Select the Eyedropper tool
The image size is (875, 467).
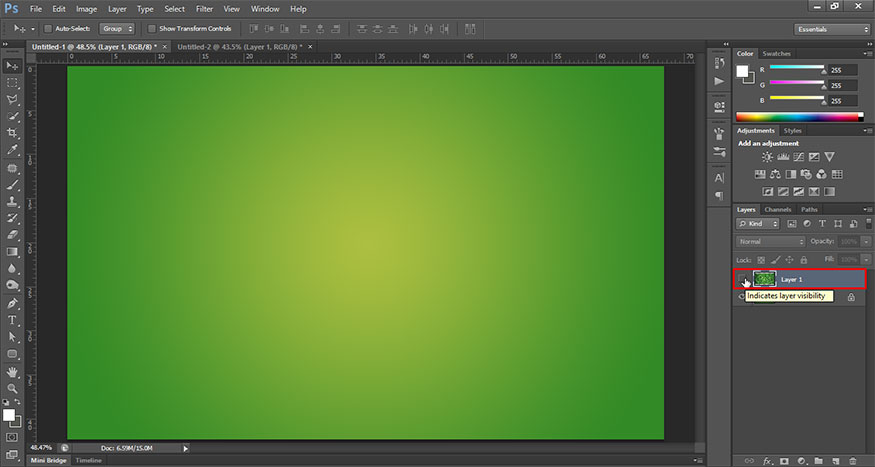12,150
